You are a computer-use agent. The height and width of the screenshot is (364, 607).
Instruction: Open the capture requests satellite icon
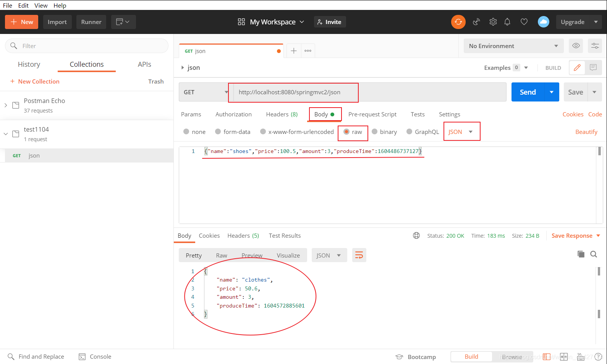pos(476,22)
